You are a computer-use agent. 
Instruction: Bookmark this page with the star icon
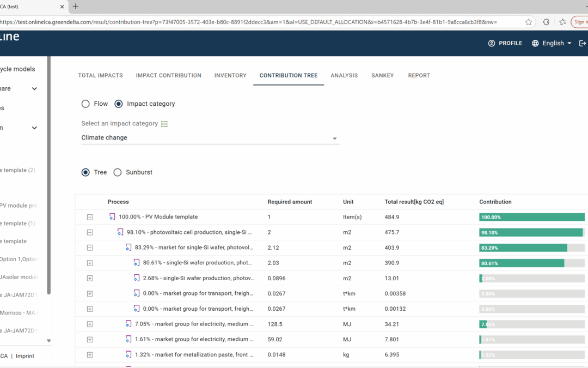529,22
